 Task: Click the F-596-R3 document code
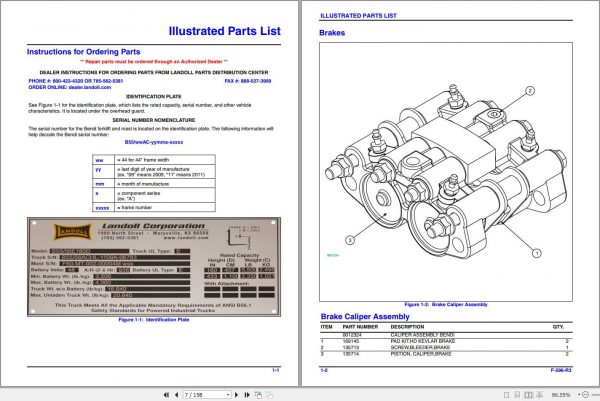pos(561,370)
